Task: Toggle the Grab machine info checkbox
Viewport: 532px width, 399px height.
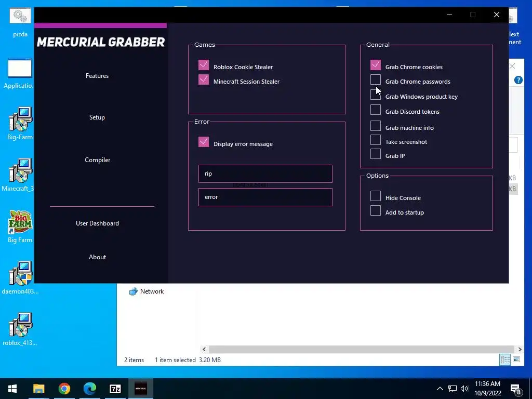Action: pyautogui.click(x=376, y=126)
